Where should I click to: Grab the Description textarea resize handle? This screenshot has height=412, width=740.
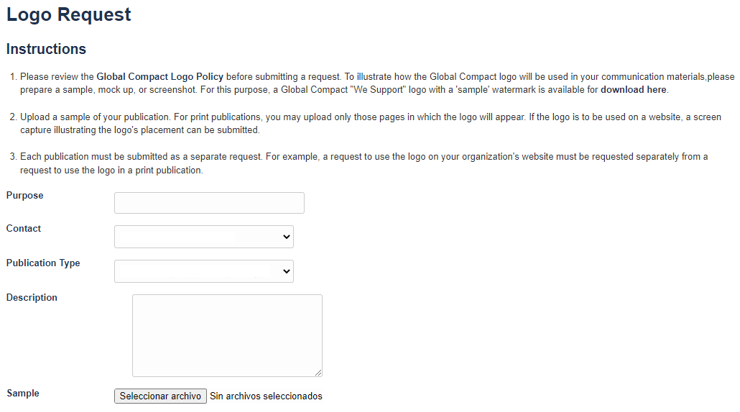318,372
